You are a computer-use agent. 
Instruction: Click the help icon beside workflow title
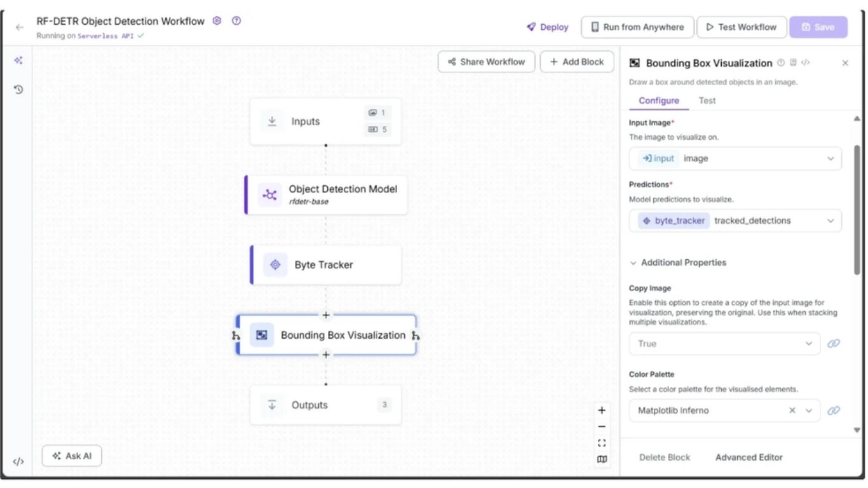click(x=236, y=21)
